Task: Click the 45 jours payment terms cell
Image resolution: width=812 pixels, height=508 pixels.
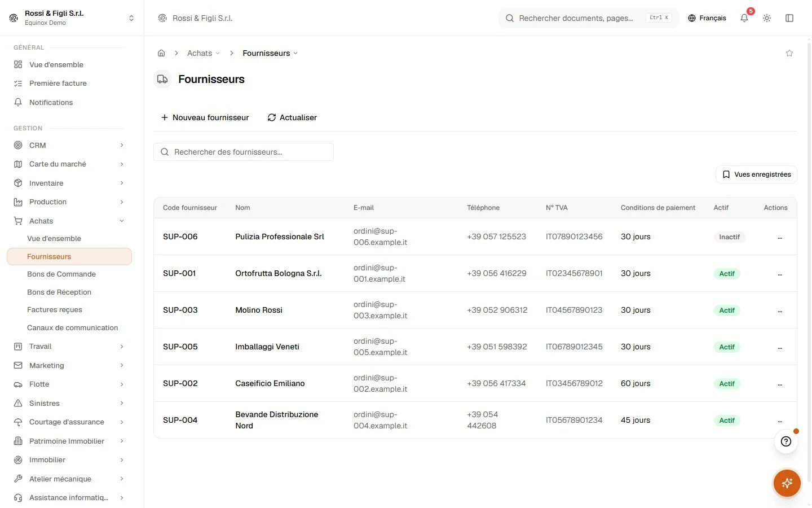Action: pos(636,420)
